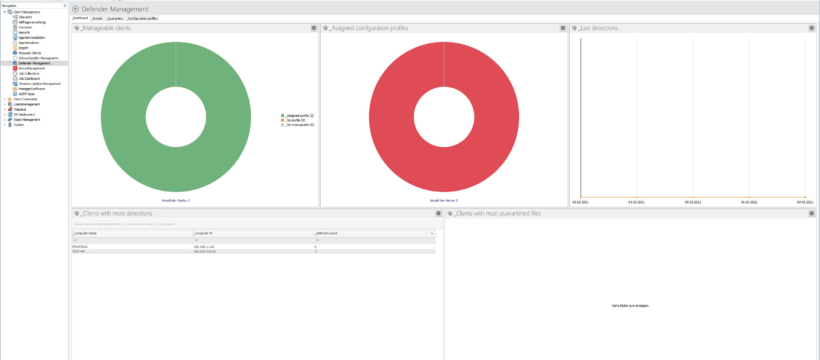Switch to the Quarantine tab
The width and height of the screenshot is (820, 360).
click(x=115, y=18)
